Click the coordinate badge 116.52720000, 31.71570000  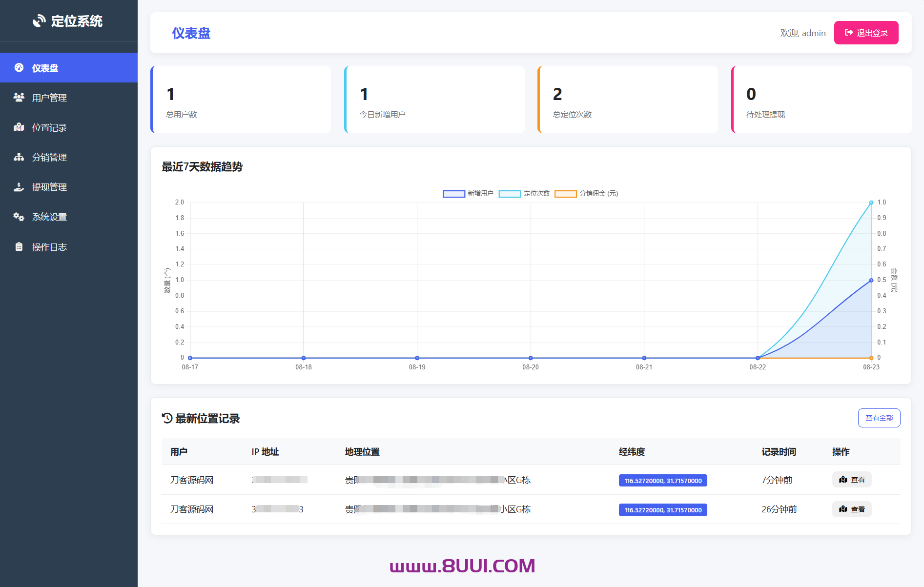click(662, 480)
